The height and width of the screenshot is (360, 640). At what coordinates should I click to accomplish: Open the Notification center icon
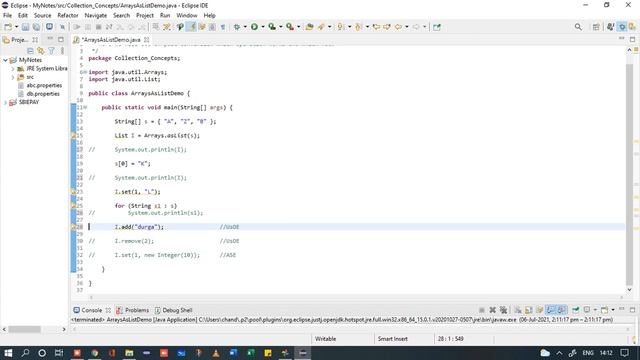624,353
